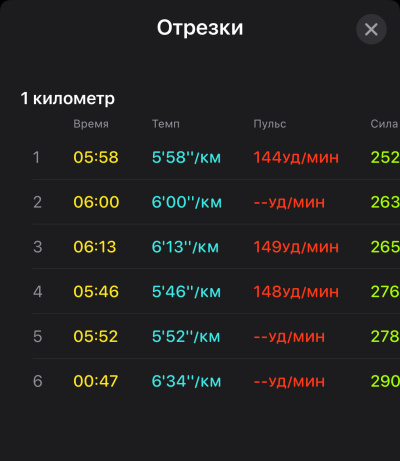
Task: Tap the 06:13 time for segment 3
Action: coord(95,247)
